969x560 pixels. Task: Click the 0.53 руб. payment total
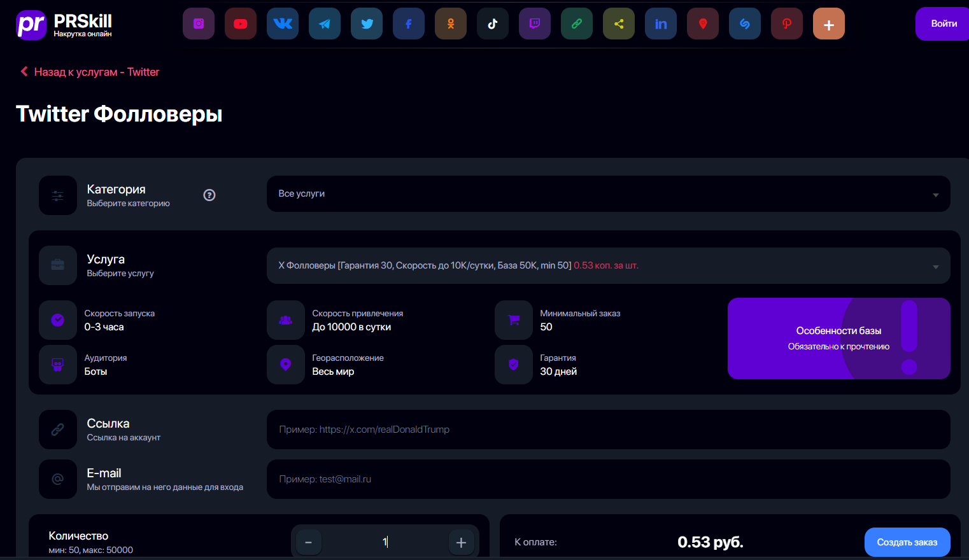coord(711,542)
